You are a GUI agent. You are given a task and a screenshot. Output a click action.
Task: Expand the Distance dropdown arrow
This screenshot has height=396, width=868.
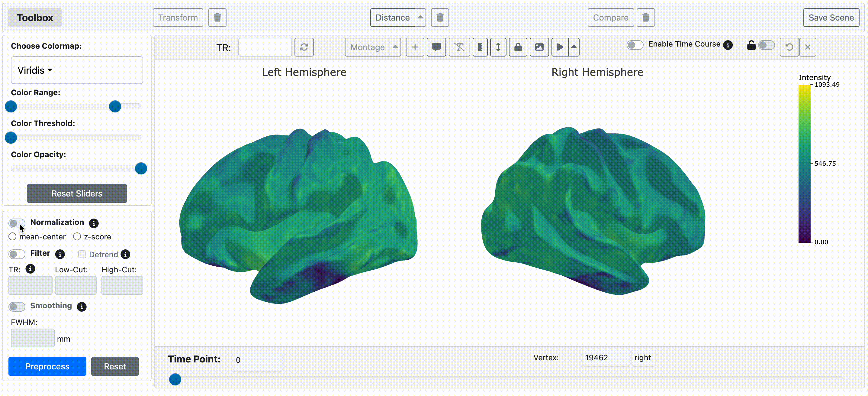(x=420, y=18)
